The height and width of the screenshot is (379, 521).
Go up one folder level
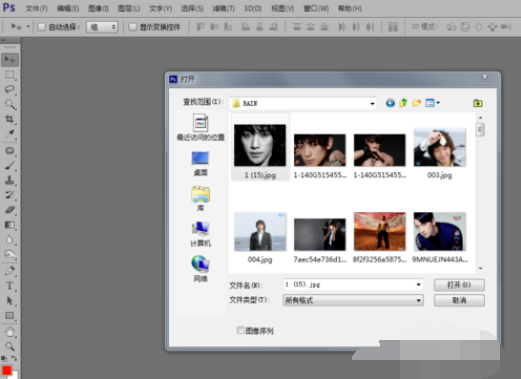click(403, 103)
